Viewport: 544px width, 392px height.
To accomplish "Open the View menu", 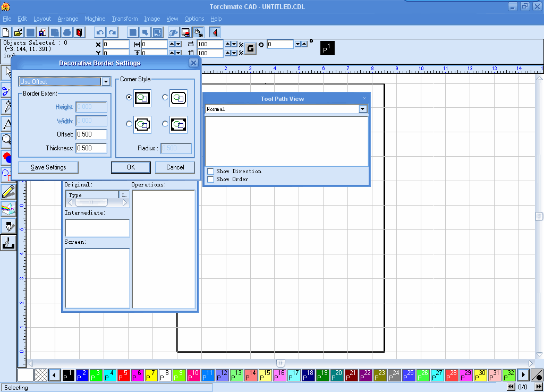I will coord(172,19).
